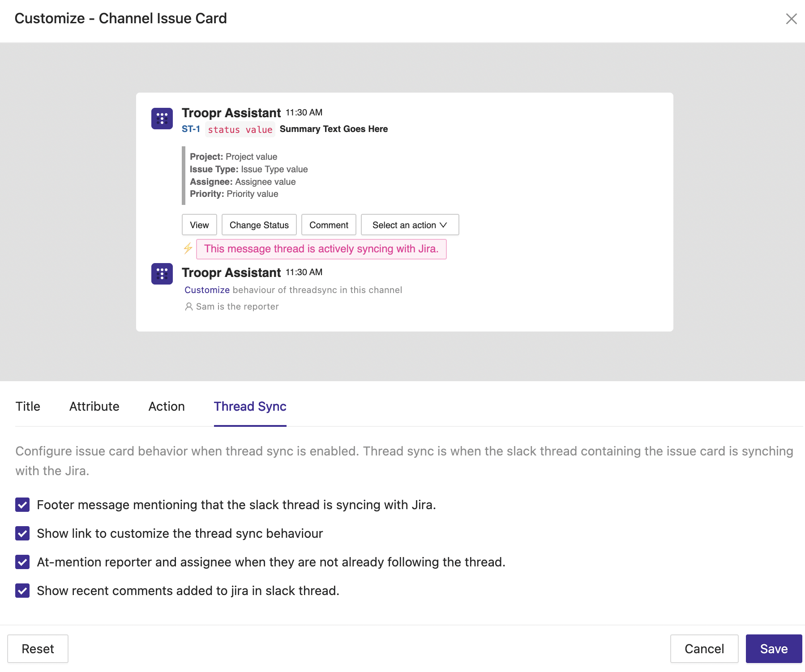Follow the Customize threadsync link

coord(207,290)
